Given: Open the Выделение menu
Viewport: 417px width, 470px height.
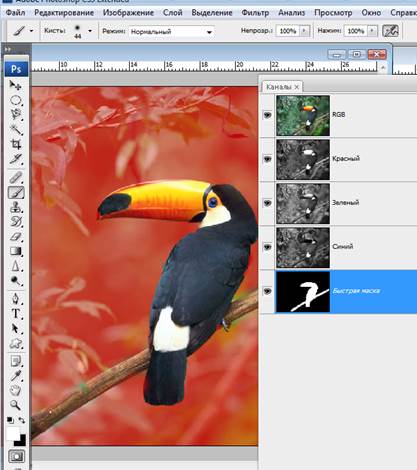Looking at the screenshot, I should [x=212, y=13].
